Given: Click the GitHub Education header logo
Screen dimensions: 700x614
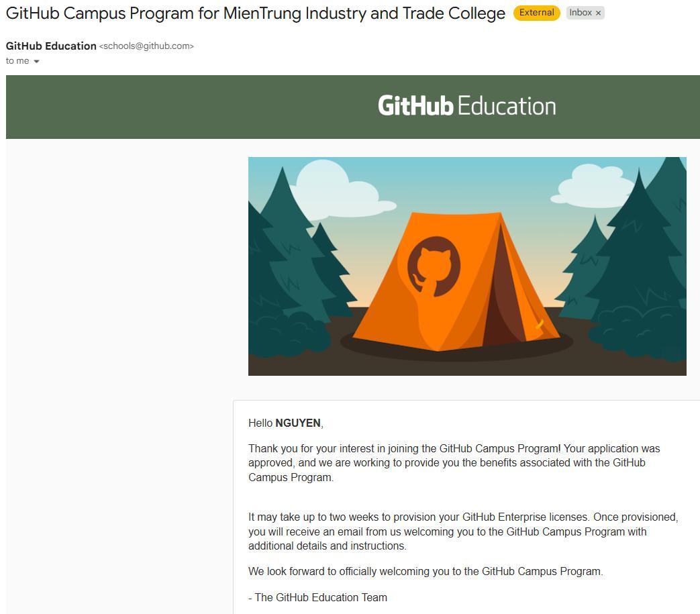Looking at the screenshot, I should [466, 106].
